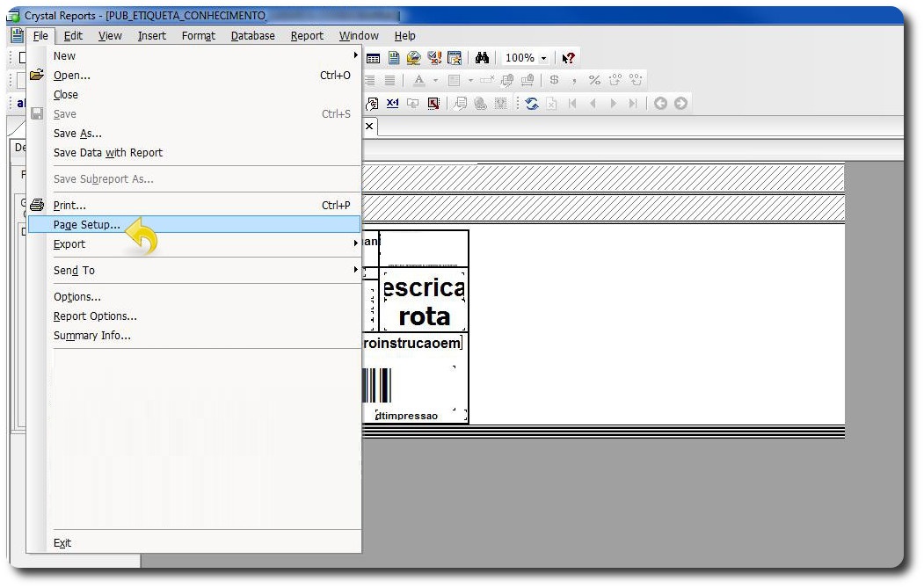Expand the New submenu
This screenshot has height=588, width=924.
coord(355,55)
